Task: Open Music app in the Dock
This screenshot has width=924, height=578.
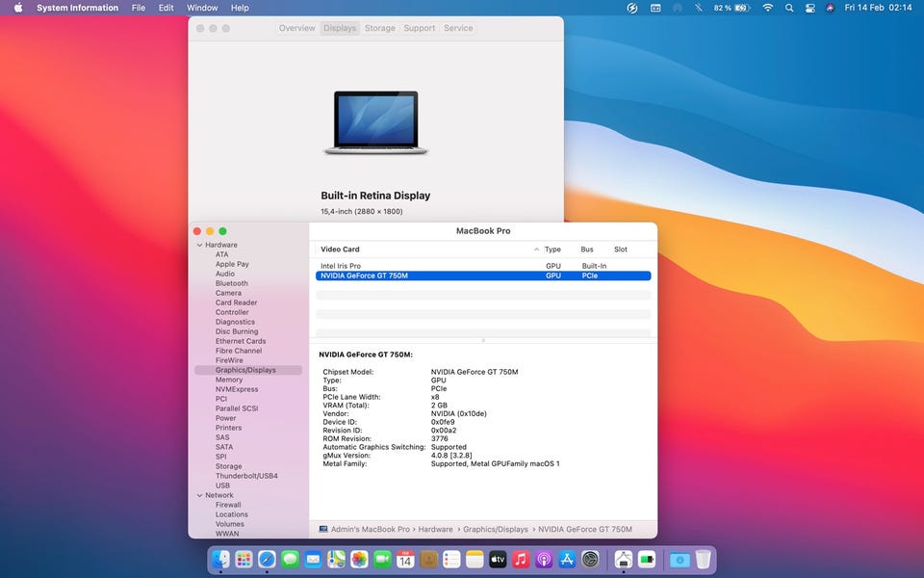Action: [521, 559]
